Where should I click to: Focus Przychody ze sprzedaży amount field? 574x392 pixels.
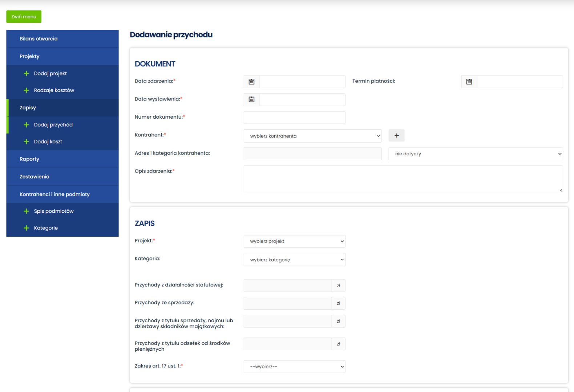click(x=288, y=303)
